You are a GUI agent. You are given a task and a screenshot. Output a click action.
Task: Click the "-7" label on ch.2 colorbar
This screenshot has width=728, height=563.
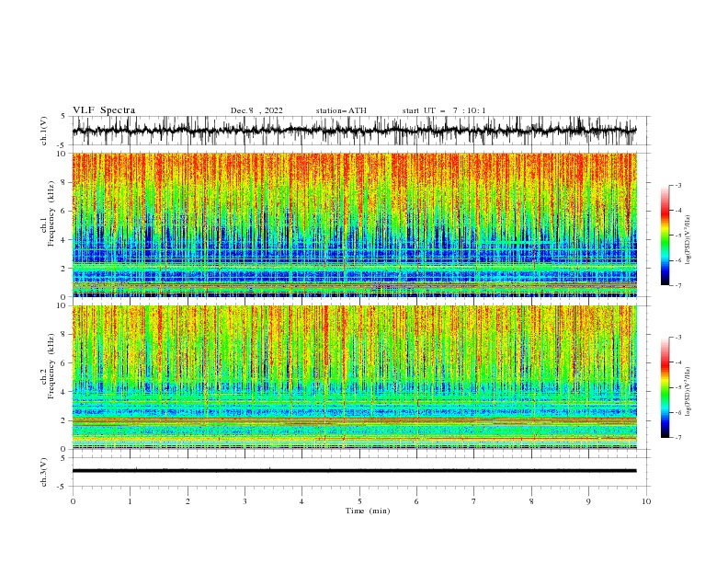[x=678, y=438]
